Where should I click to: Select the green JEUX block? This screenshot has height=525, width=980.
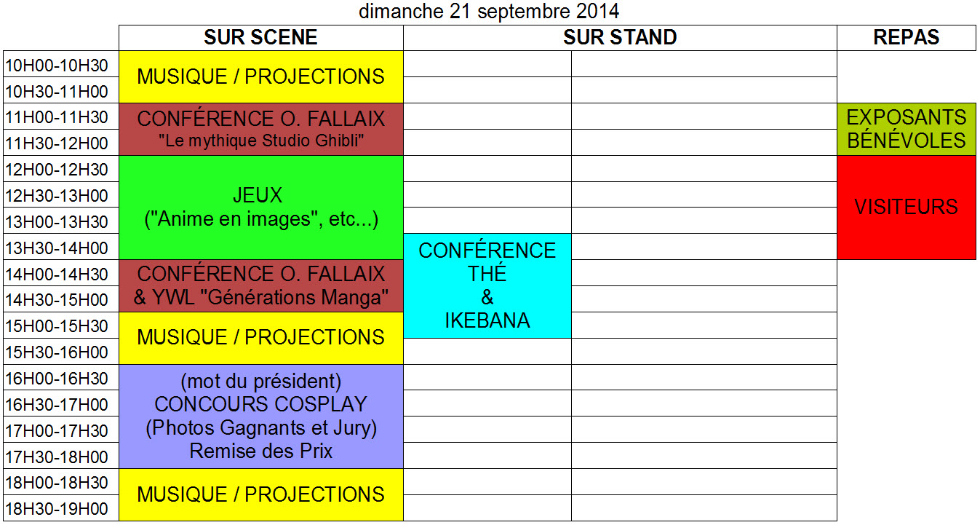coord(260,207)
